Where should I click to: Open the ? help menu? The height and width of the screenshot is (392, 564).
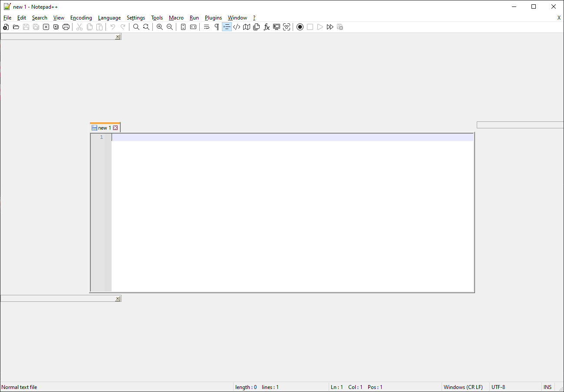254,18
